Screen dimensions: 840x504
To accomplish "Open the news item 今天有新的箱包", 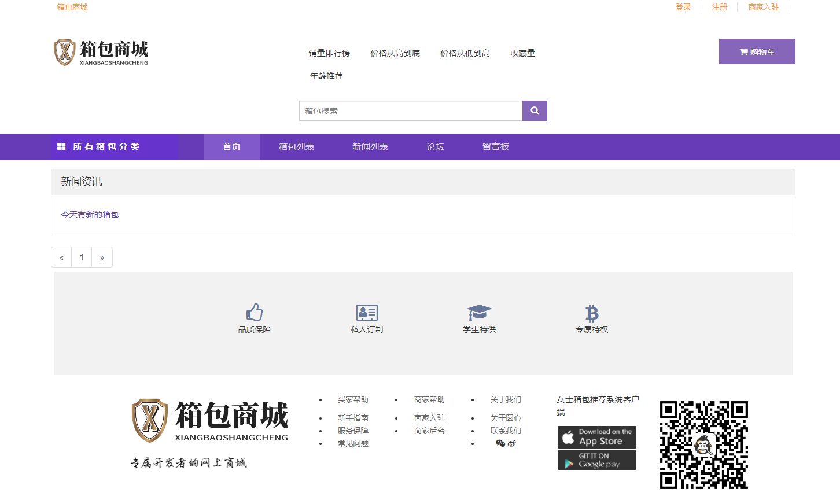I will click(90, 214).
